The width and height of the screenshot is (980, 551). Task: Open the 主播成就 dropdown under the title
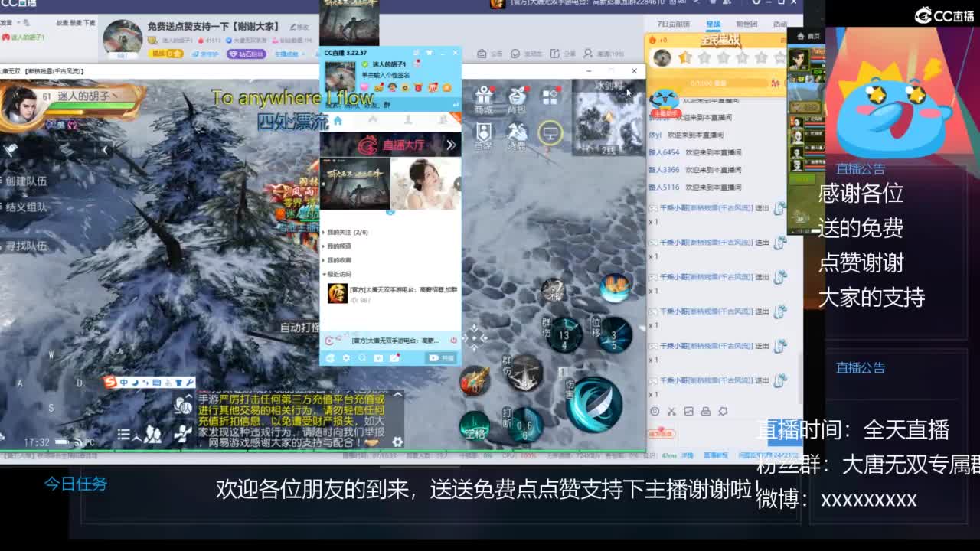(289, 54)
